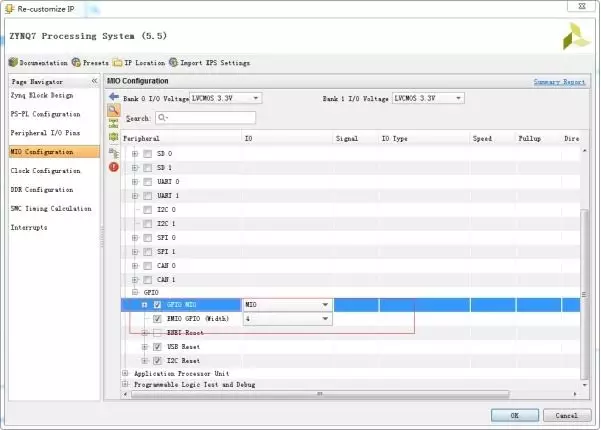This screenshot has width=601, height=430.
Task: Expand the SPI 0 tree node
Action: point(135,238)
